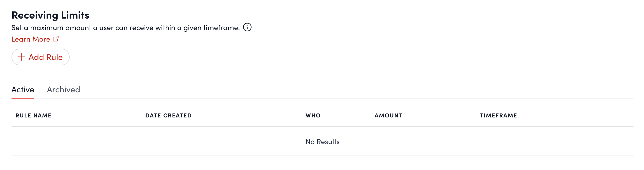Screen dimensions: 644x170
Task: Click the RULE NAME column header
Action: tap(34, 116)
